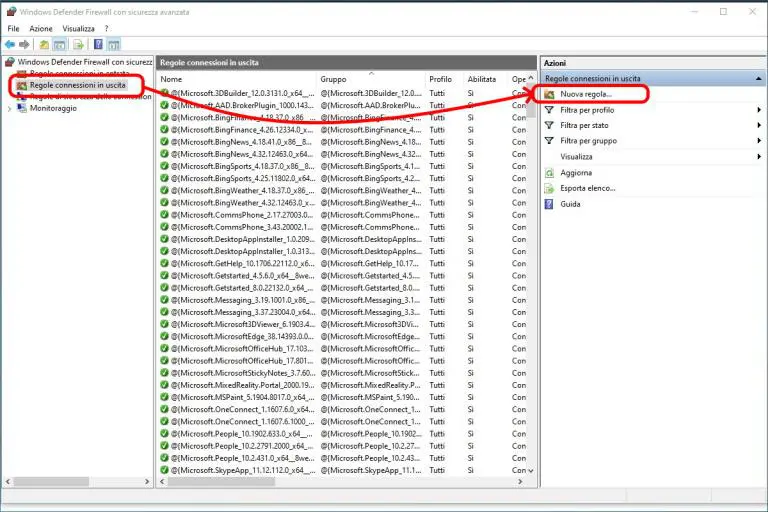Expand the Monitoraggio tree node arrow
This screenshot has width=768, height=512.
9,108
